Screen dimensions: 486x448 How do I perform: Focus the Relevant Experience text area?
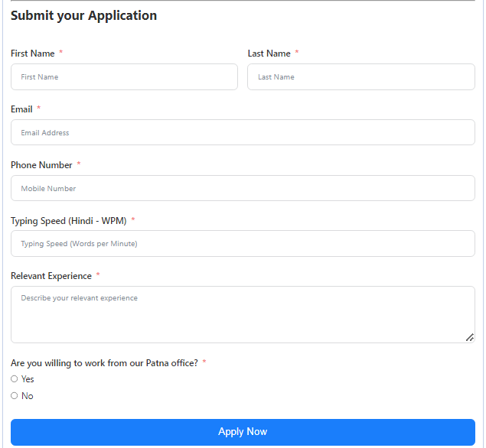(243, 314)
